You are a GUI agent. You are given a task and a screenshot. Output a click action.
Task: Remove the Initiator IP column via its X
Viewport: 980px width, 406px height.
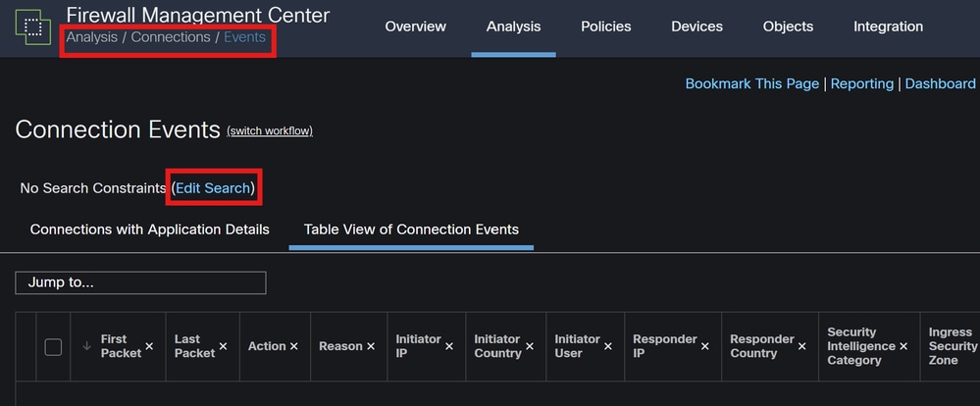click(448, 346)
